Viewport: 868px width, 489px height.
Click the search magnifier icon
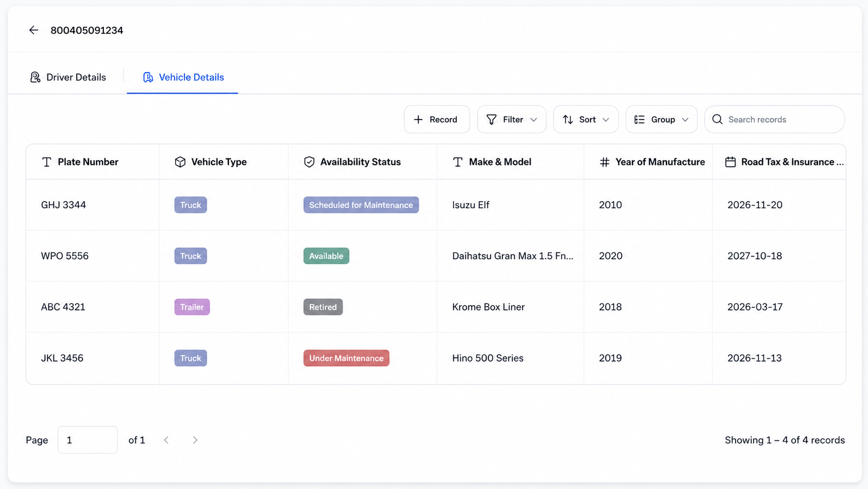[x=717, y=120]
